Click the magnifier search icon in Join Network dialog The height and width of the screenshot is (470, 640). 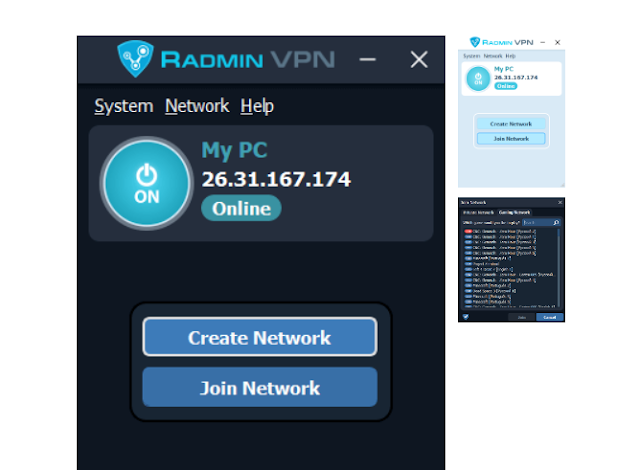point(556,222)
